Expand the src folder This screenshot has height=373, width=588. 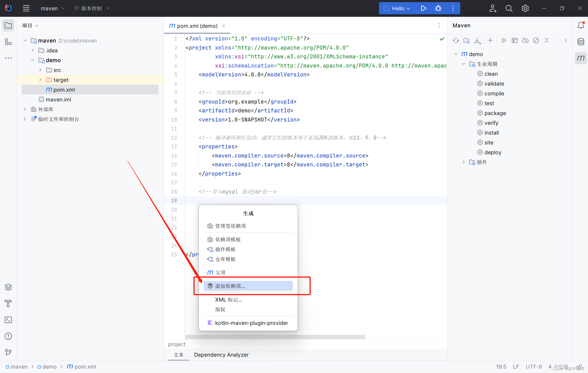tap(41, 70)
